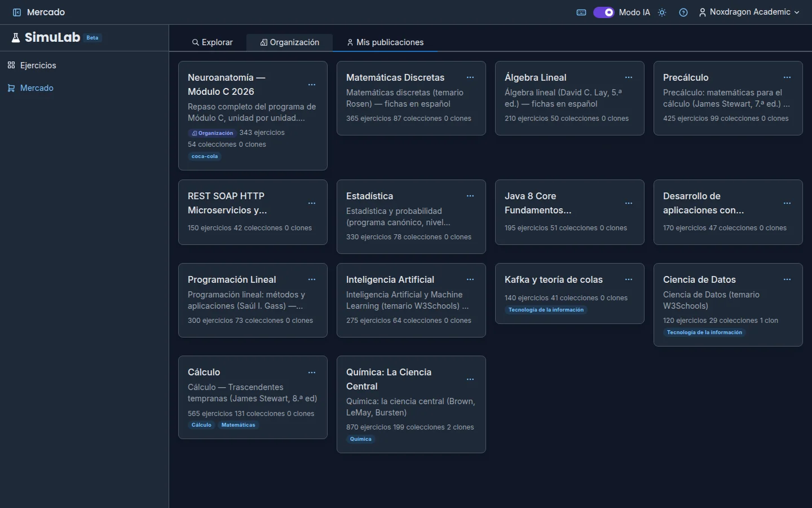812x508 pixels.
Task: Open options menu for Álgebra Lineal
Action: pyautogui.click(x=629, y=77)
